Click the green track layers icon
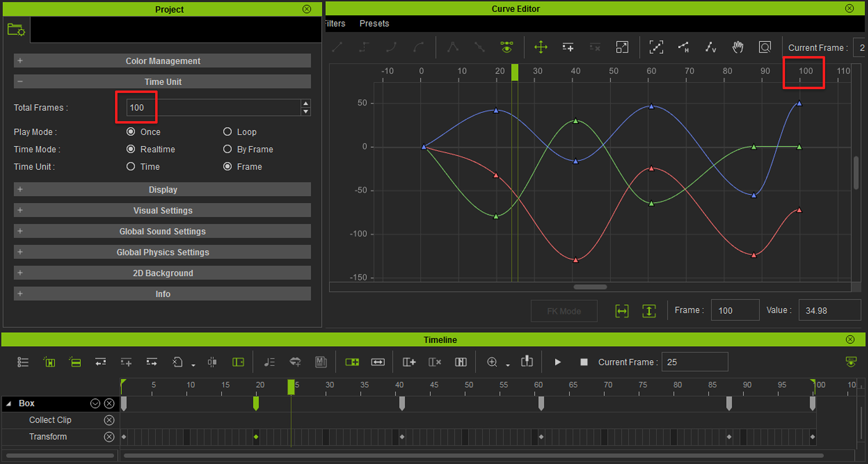The width and height of the screenshot is (868, 464). (x=75, y=362)
